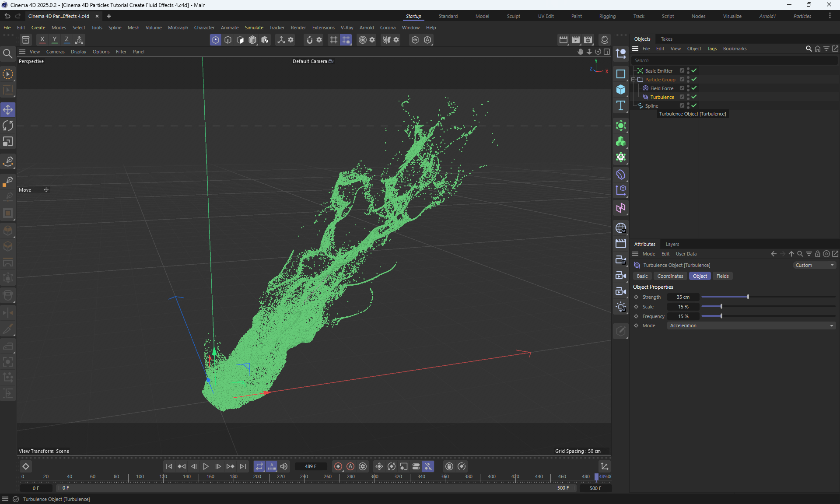
Task: Click the Cube primitive icon
Action: pyautogui.click(x=620, y=90)
